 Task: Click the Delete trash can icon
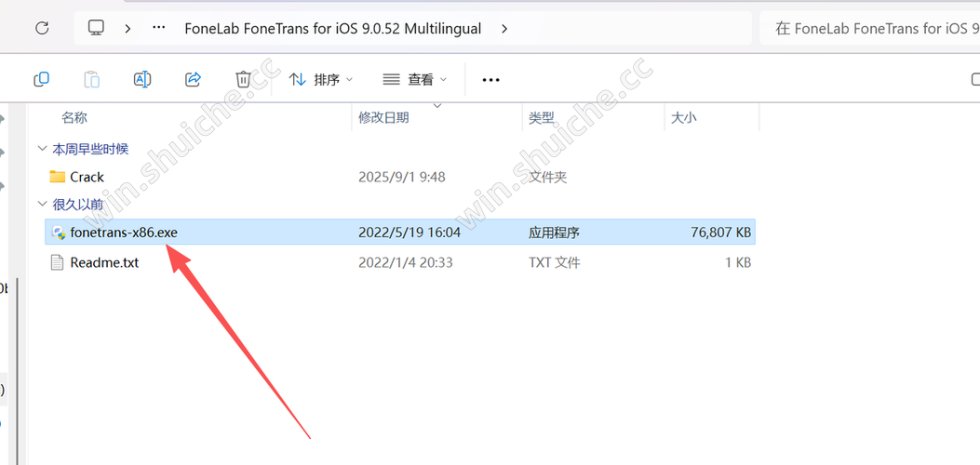[243, 79]
